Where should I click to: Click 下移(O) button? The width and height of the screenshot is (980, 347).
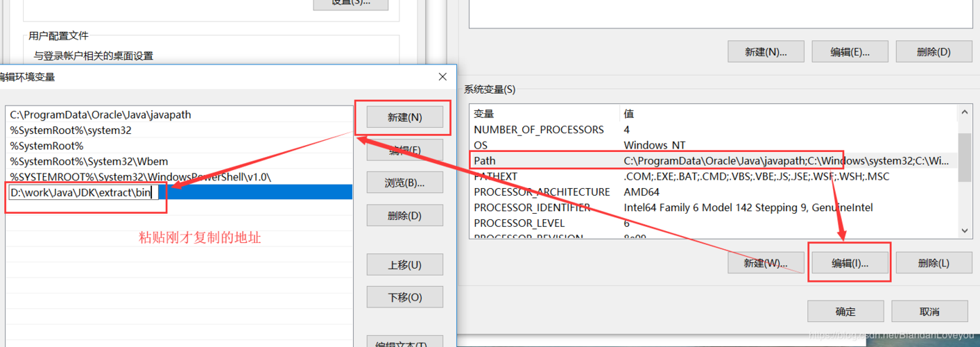404,297
